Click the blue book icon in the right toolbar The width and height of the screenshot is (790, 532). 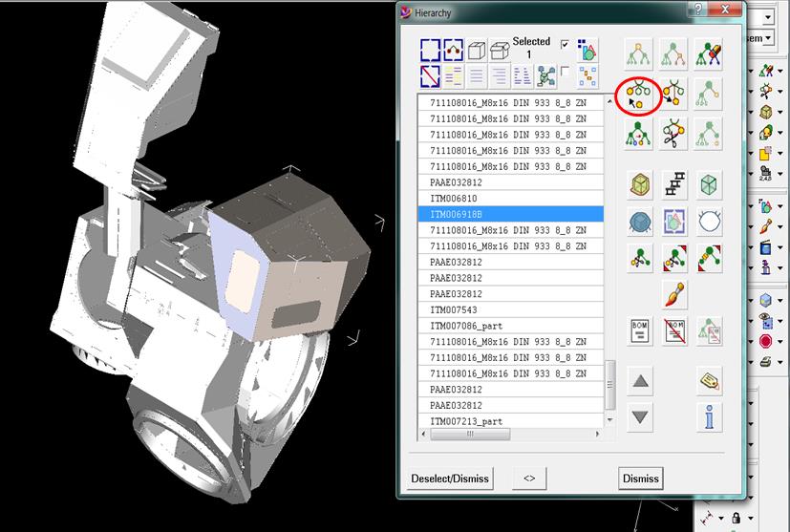[765, 247]
